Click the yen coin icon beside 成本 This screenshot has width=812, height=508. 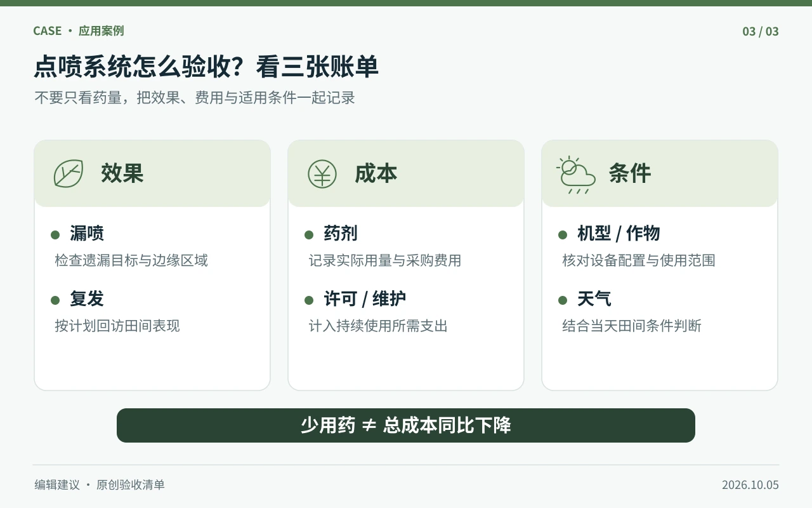tap(322, 173)
